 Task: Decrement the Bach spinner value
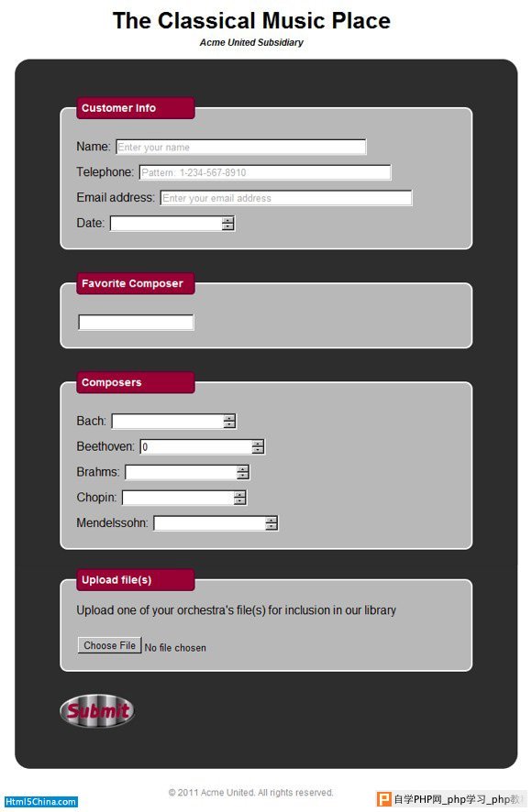click(229, 424)
